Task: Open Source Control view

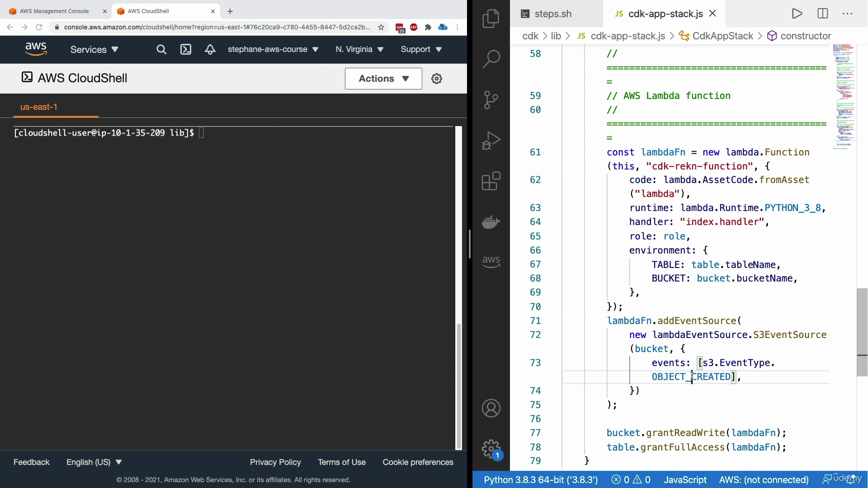Action: (491, 100)
